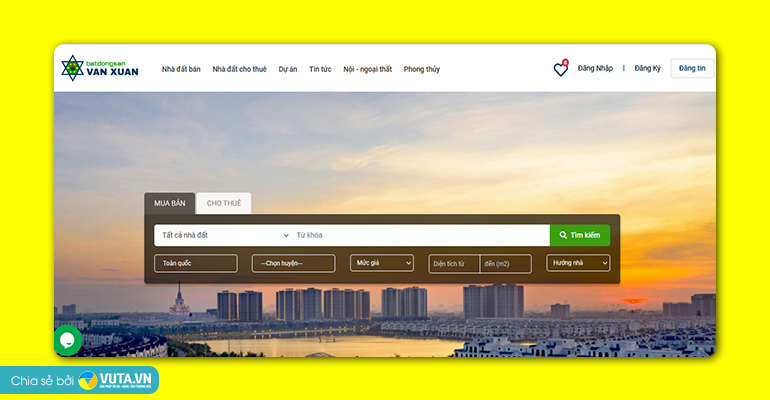Screen dimensions: 770x400
Task: Expand the Hướng nhà dropdown
Action: (578, 263)
